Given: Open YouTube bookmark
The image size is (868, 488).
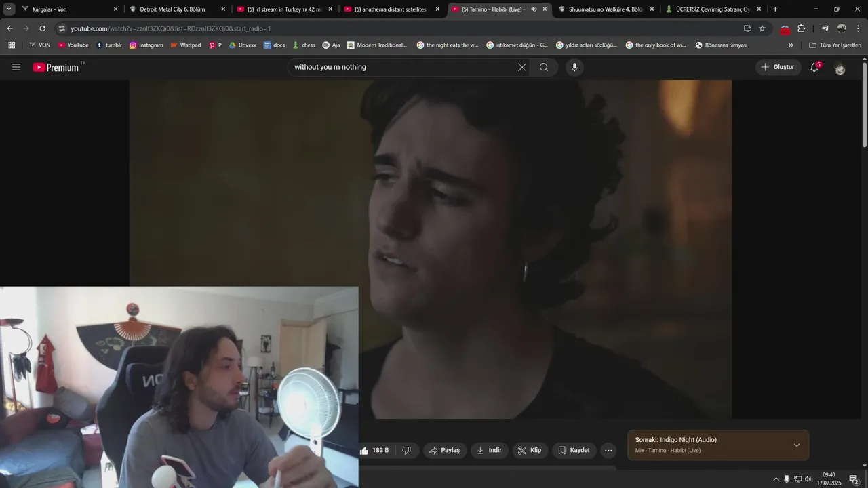Looking at the screenshot, I should (73, 45).
